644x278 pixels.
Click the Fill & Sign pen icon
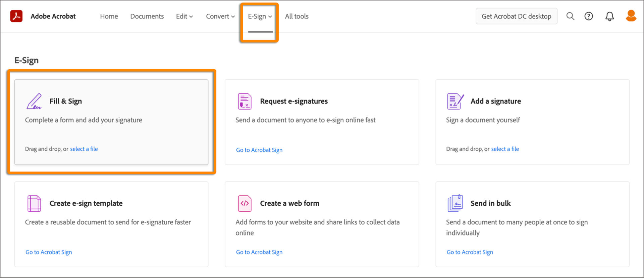click(x=34, y=101)
